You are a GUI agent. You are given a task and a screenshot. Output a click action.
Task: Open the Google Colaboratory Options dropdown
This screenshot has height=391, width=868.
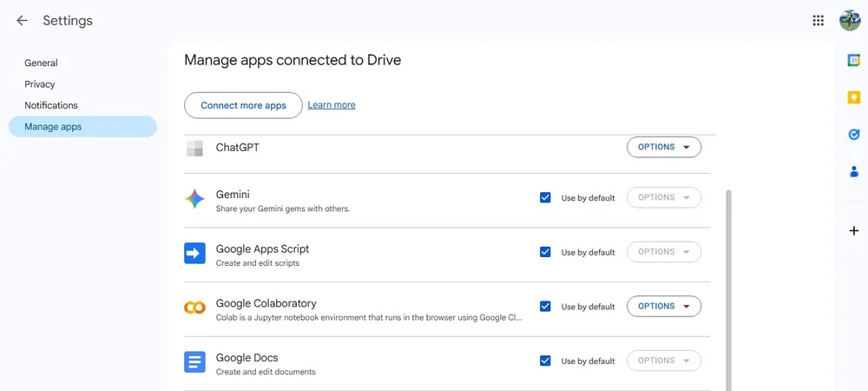pyautogui.click(x=664, y=306)
